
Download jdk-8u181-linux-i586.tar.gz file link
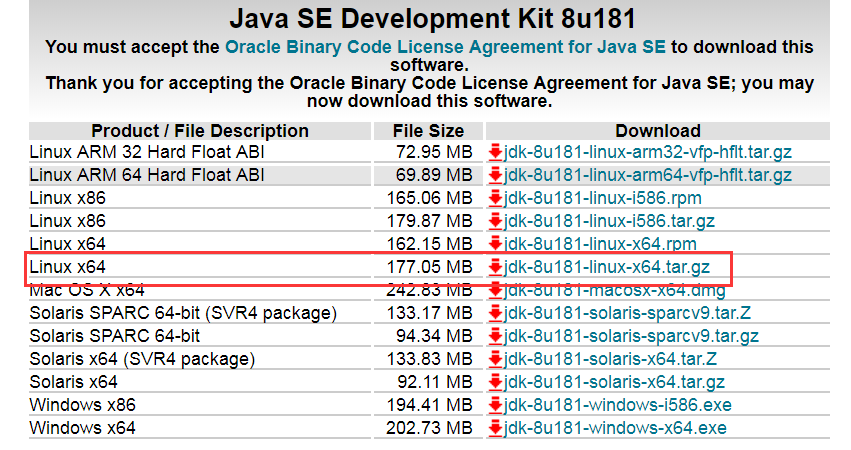609,221
